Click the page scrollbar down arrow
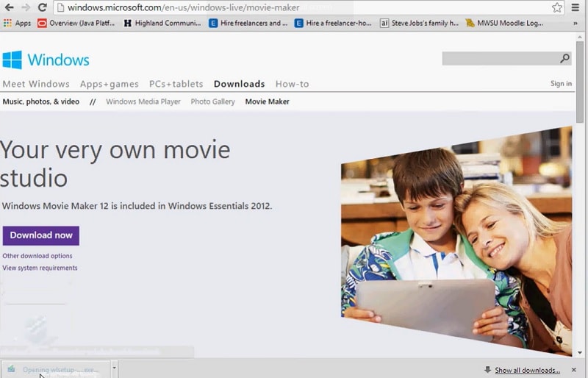Screen dimensions: 588x378 click(x=580, y=353)
